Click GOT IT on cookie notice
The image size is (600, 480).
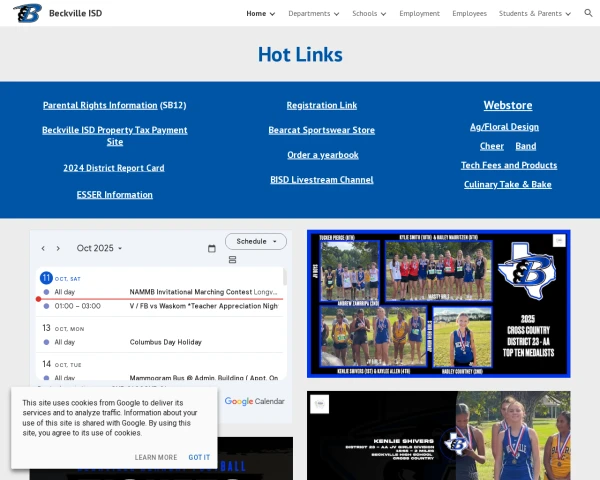click(199, 457)
